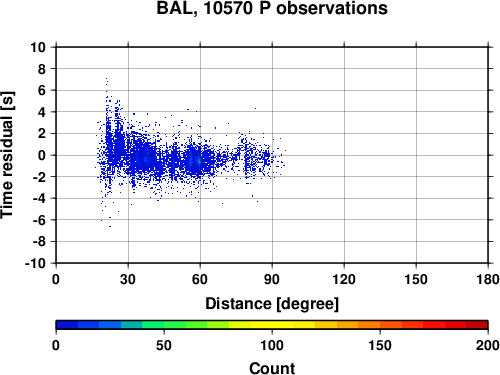
Task: Click the x-axis tick label 90
Action: 272,279
